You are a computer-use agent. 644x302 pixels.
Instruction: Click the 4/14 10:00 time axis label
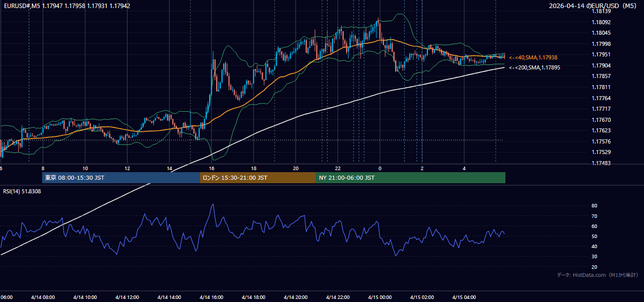pos(84,297)
